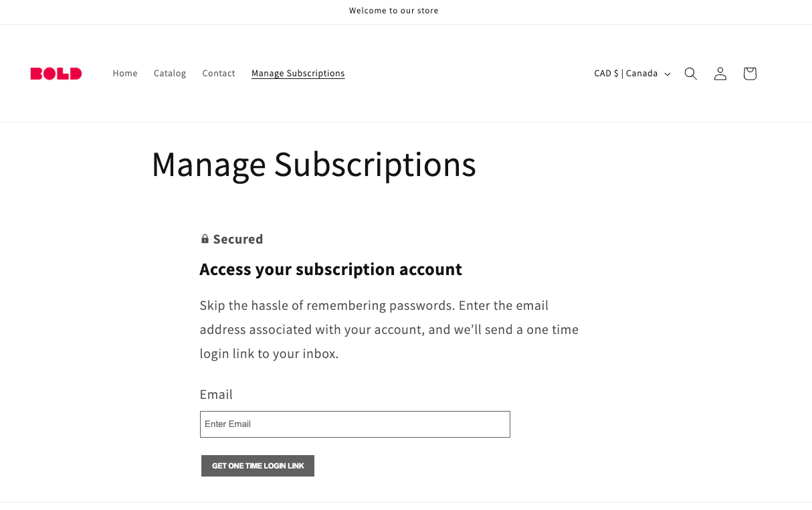Click the Access your subscription account heading

pos(330,269)
